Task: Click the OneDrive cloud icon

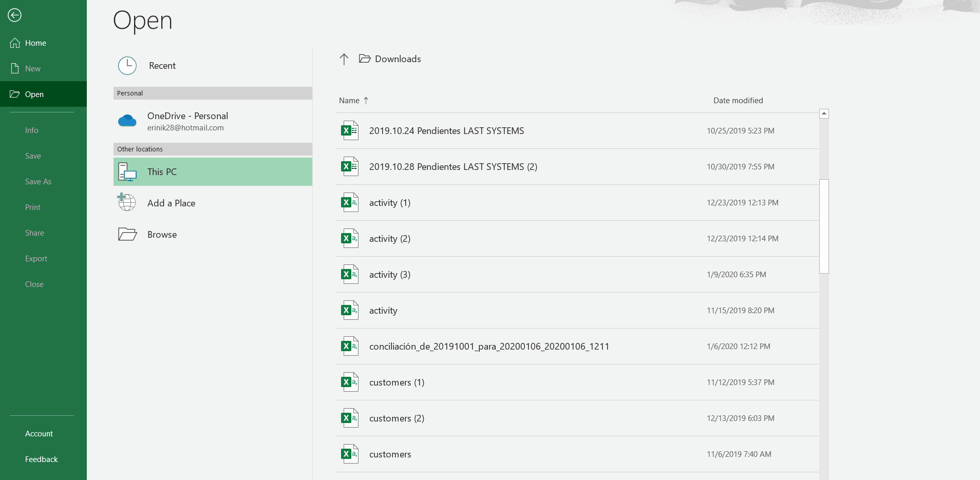Action: pyautogui.click(x=127, y=121)
